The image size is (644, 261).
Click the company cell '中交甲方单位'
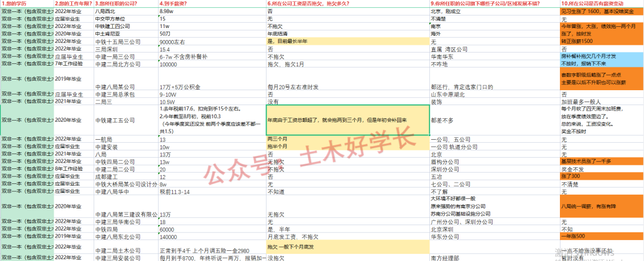point(126,19)
